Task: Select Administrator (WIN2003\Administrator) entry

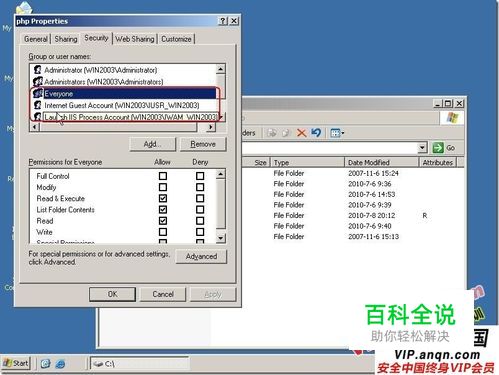Action: tap(100, 70)
